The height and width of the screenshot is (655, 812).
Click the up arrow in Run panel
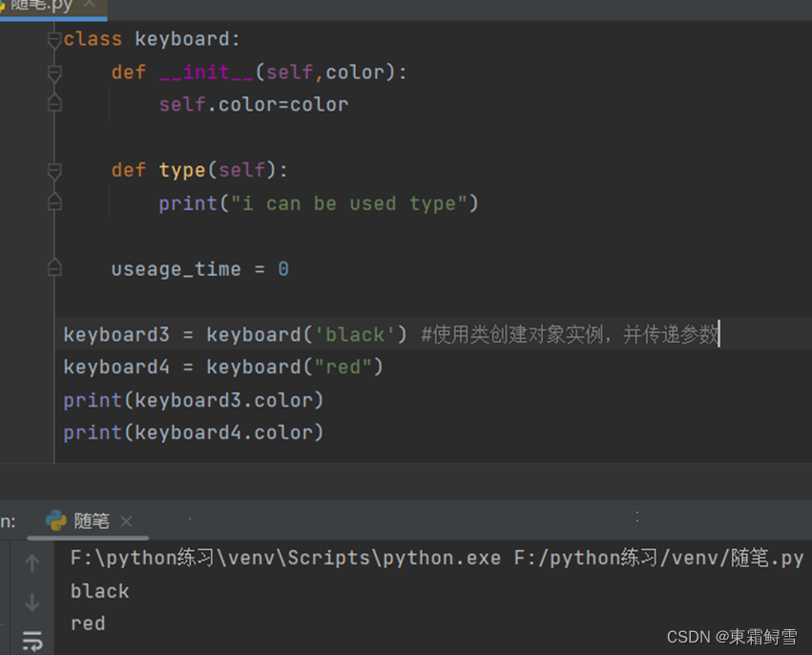coord(32,563)
